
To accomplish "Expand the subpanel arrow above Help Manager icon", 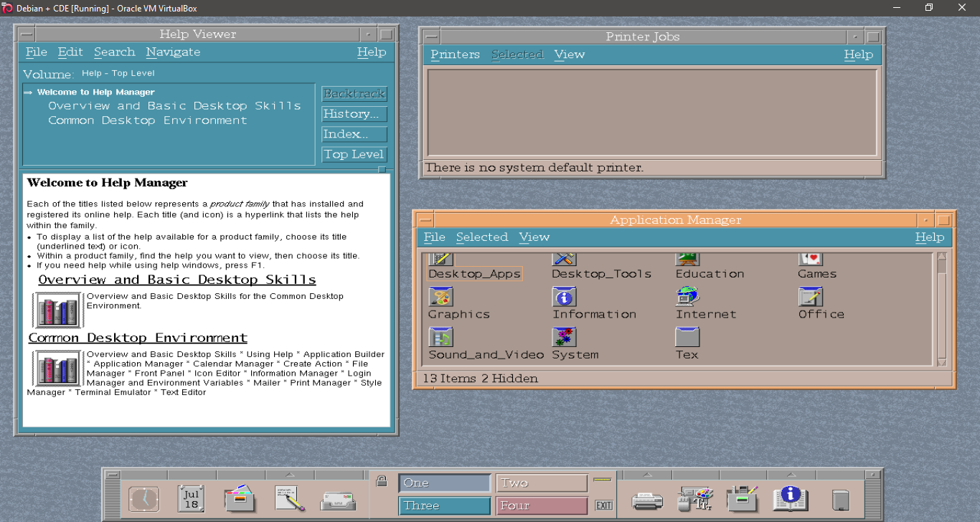I will [x=791, y=475].
